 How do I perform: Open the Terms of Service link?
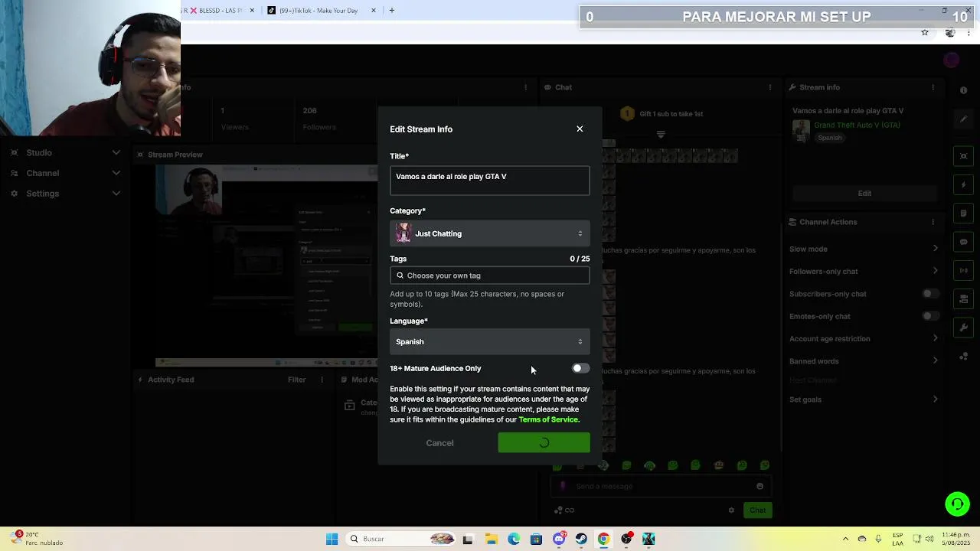(549, 419)
